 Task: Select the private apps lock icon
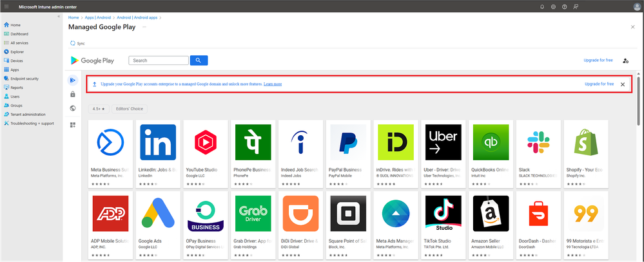[x=73, y=94]
